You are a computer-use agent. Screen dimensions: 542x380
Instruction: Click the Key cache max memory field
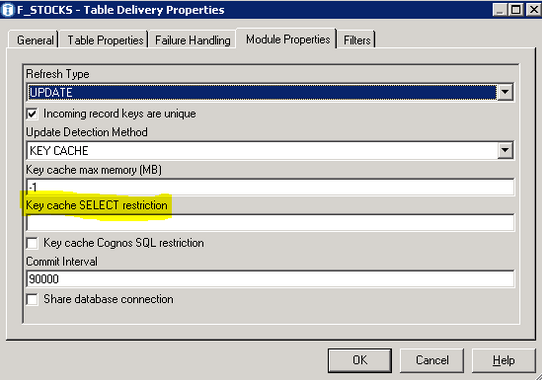click(270, 187)
